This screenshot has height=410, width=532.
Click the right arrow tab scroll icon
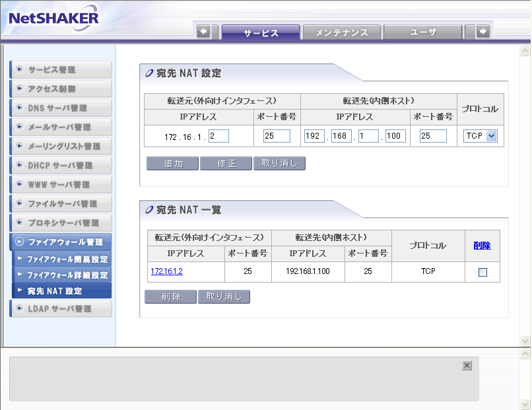pyautogui.click(x=483, y=32)
